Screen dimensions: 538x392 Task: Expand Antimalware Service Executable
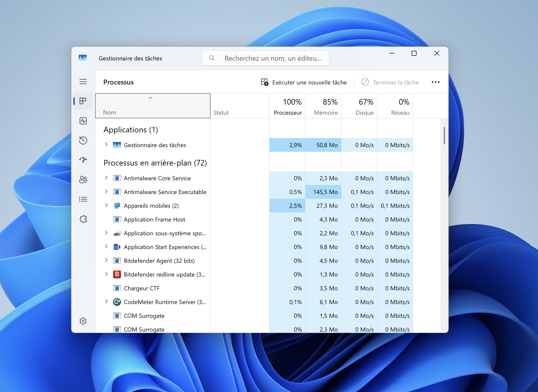point(106,191)
